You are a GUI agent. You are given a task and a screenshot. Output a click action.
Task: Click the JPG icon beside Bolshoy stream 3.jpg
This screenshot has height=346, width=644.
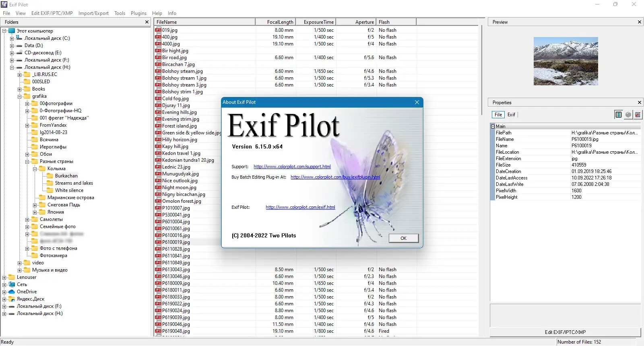coord(158,85)
